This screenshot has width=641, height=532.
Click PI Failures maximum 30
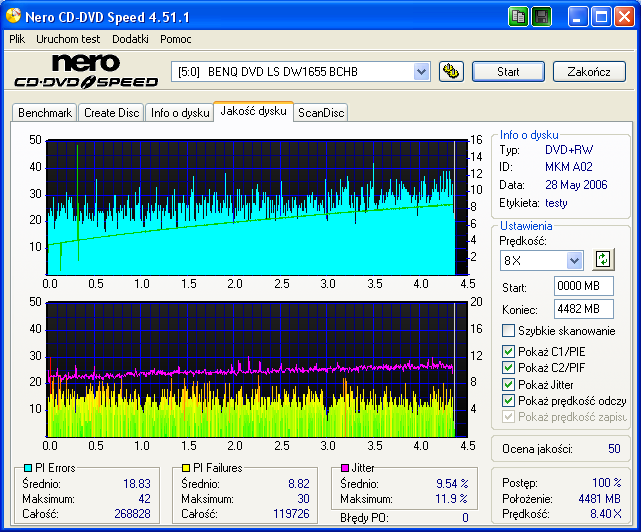click(303, 499)
